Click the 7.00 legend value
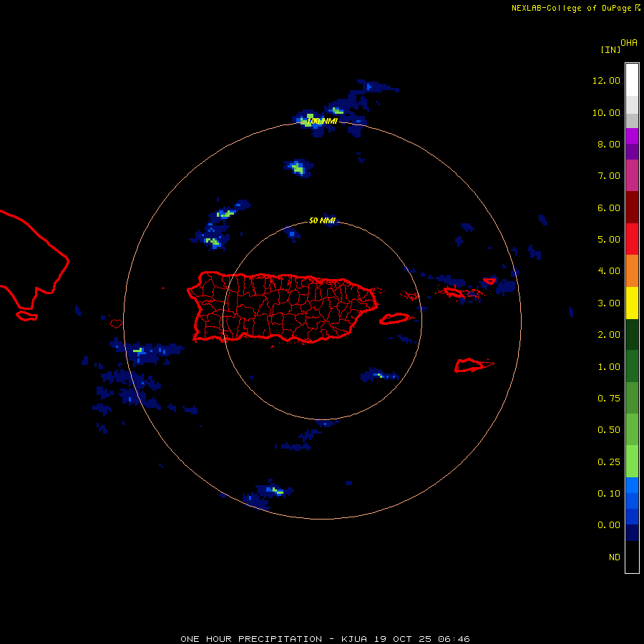Viewport: 644px width, 644px height. pyautogui.click(x=609, y=176)
